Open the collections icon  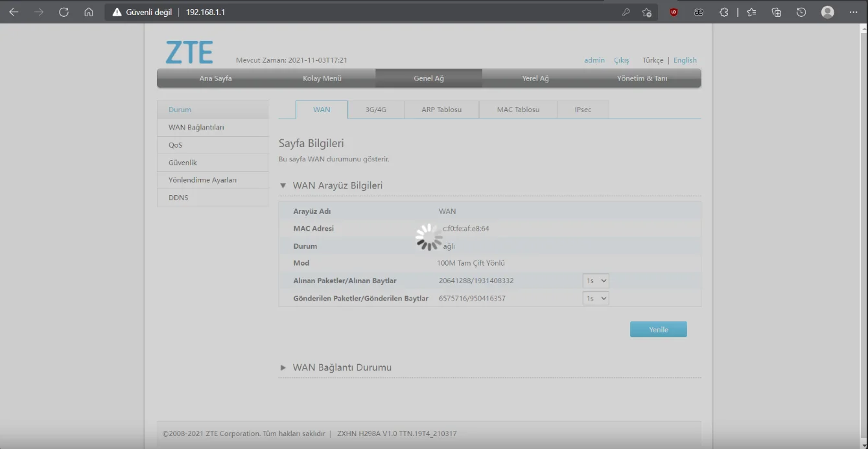tap(777, 12)
